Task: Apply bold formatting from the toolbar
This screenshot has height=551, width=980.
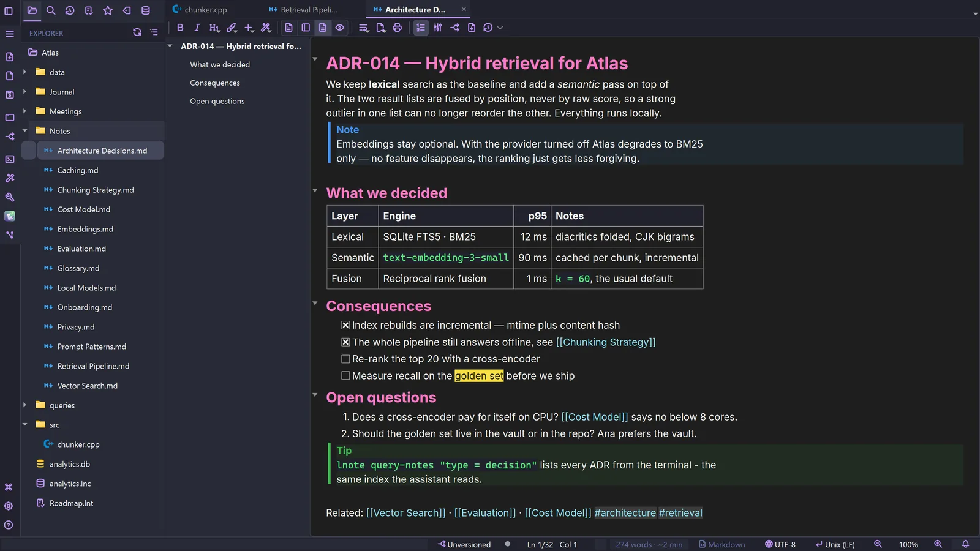Action: tap(180, 28)
